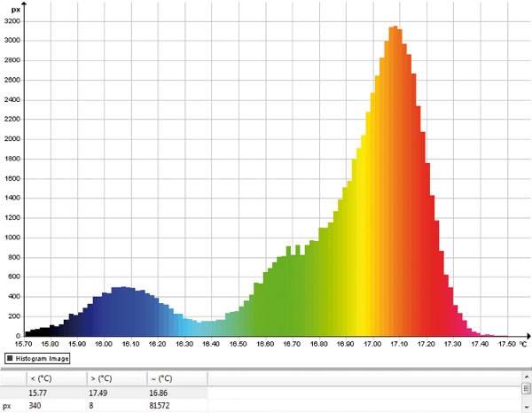Click the 17.00 label on x-axis
532x413 pixels.
tap(372, 344)
